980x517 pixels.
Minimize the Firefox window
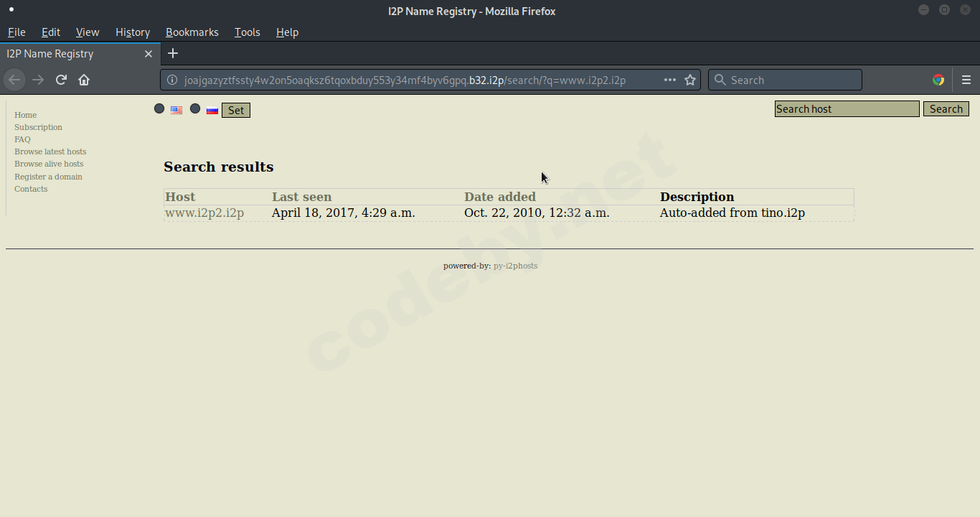[924, 10]
